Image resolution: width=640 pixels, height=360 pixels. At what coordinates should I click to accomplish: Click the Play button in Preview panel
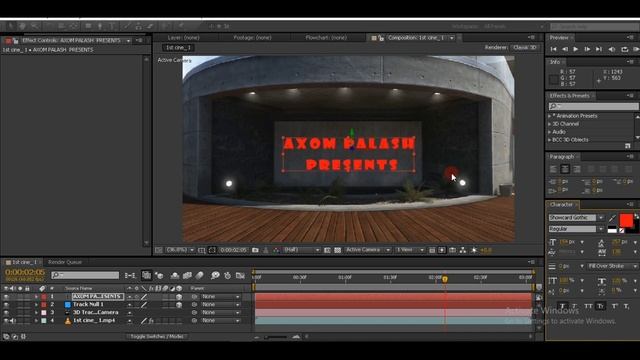tap(576, 49)
